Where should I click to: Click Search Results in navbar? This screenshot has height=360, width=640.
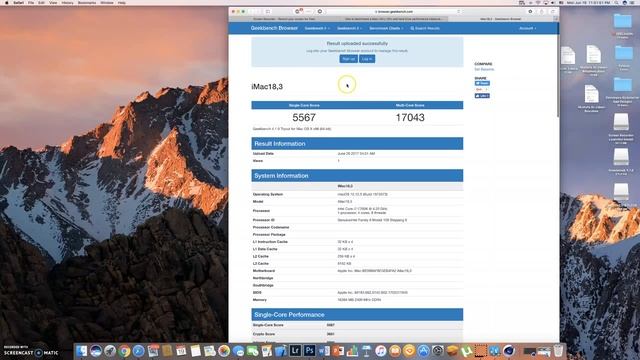425,28
